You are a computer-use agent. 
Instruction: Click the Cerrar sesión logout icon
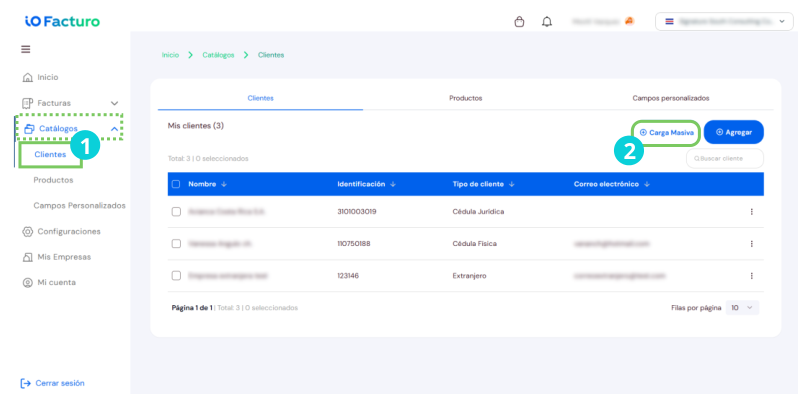tap(25, 383)
